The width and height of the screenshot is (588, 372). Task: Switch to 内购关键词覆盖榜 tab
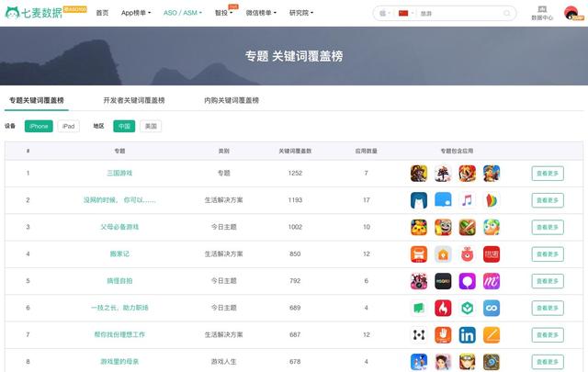click(x=232, y=100)
